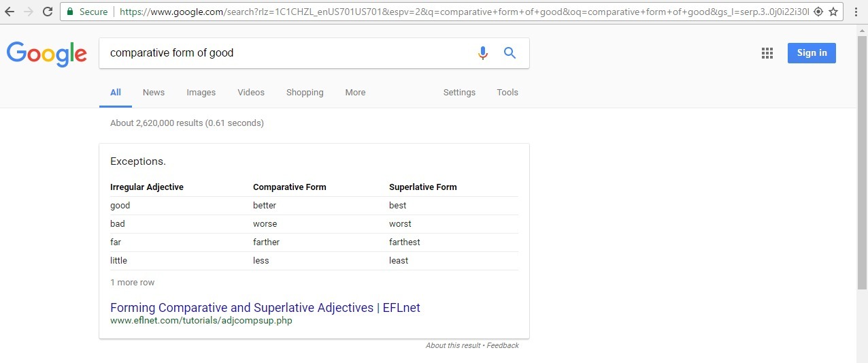
Task: Open the Settings dropdown
Action: point(459,93)
